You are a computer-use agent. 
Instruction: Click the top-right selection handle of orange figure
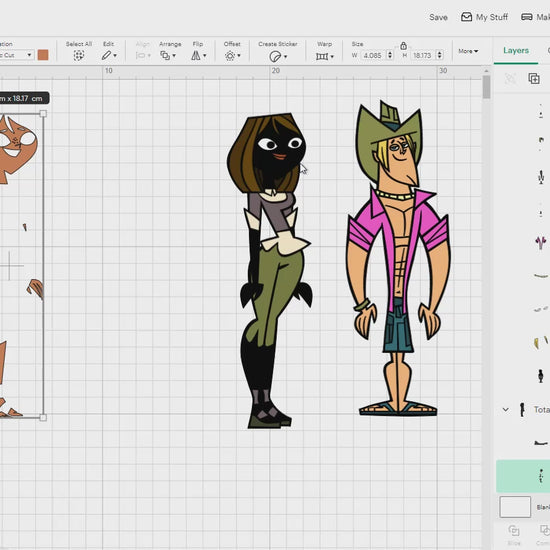coord(43,114)
